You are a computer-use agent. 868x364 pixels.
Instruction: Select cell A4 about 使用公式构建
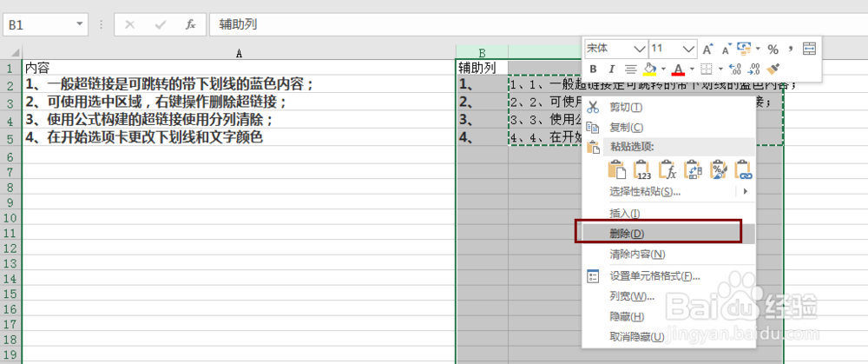point(239,120)
